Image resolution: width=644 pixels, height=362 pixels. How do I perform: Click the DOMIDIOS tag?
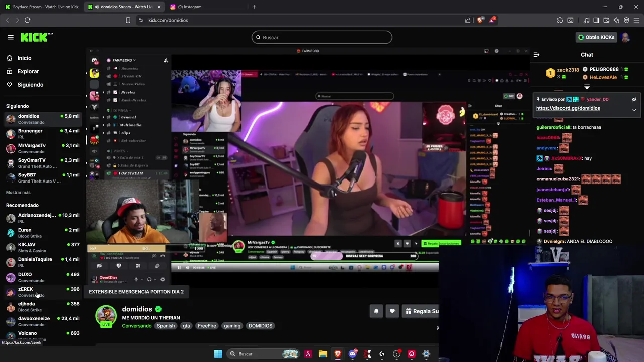coord(260,326)
